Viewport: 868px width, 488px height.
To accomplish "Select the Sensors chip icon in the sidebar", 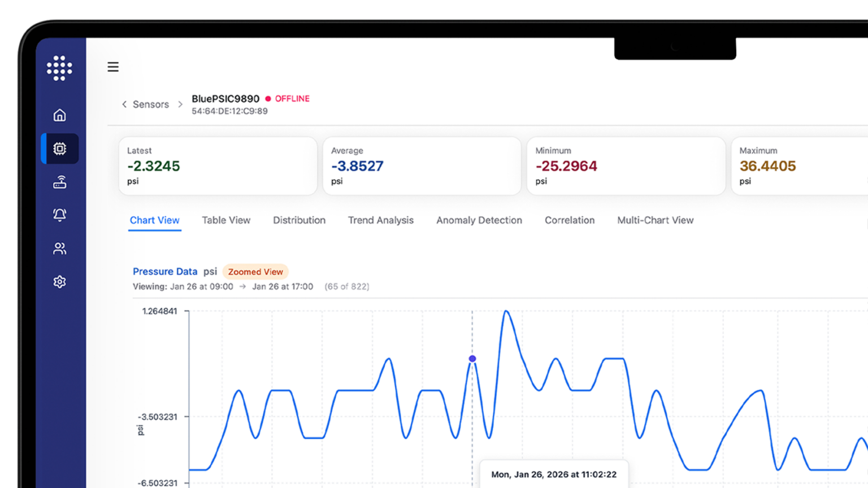I will click(59, 149).
